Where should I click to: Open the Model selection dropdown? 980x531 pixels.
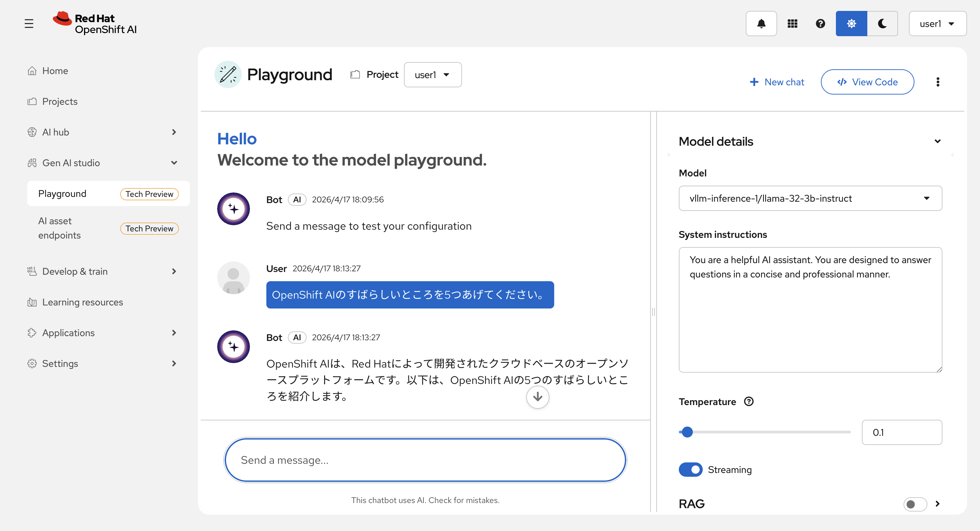(810, 198)
